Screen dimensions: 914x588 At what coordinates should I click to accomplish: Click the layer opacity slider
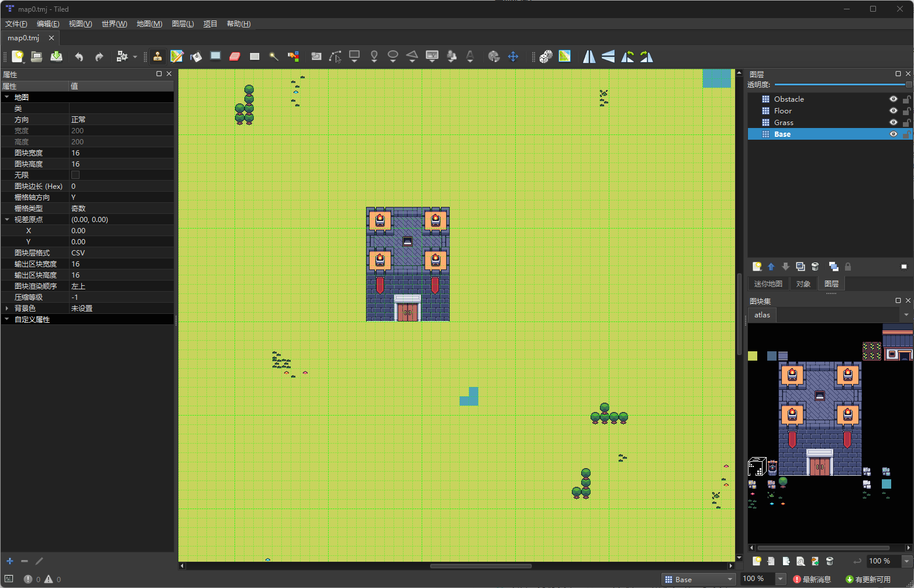point(841,85)
